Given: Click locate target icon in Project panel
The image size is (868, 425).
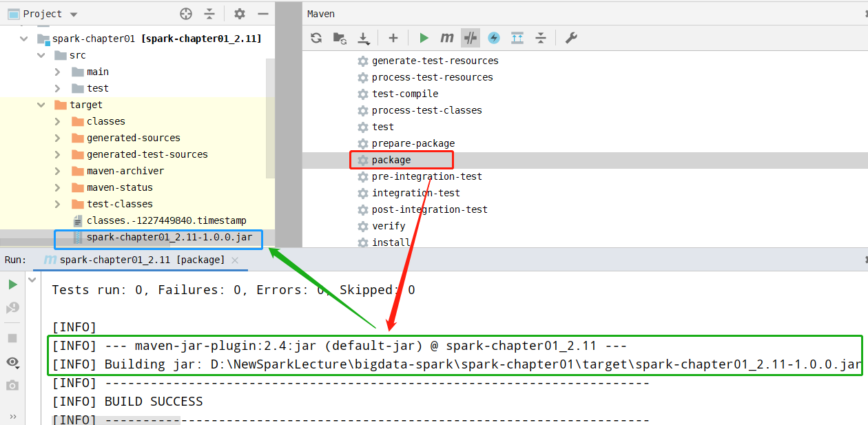Looking at the screenshot, I should click(186, 14).
